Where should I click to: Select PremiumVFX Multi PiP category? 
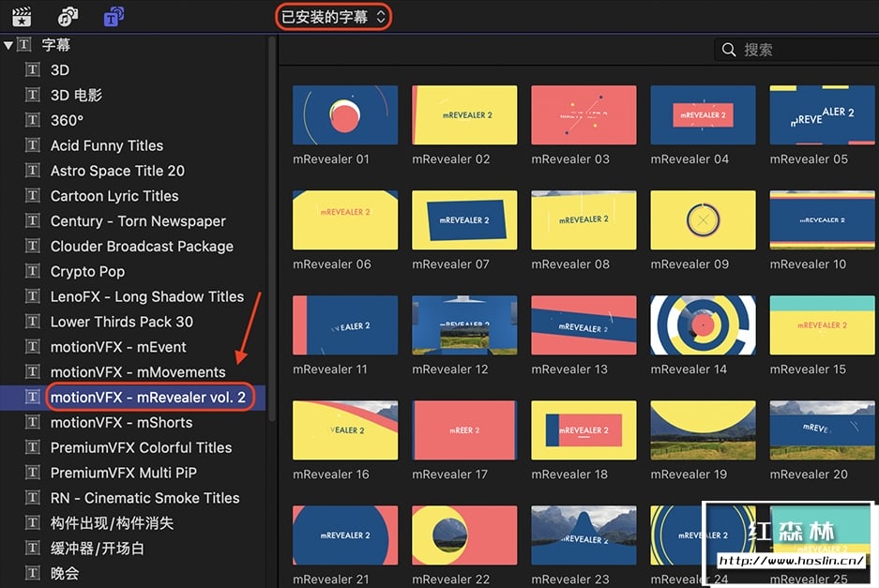tap(123, 473)
